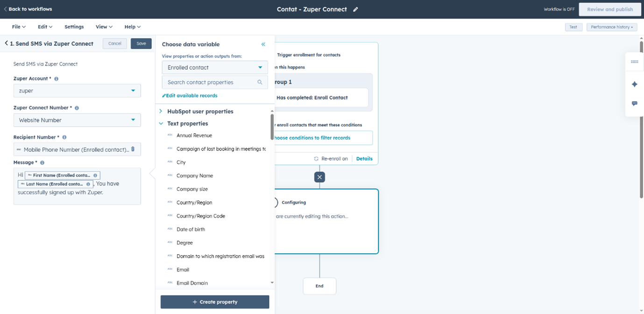Click the Configuring action card
The width and height of the screenshot is (644, 314).
326,221
